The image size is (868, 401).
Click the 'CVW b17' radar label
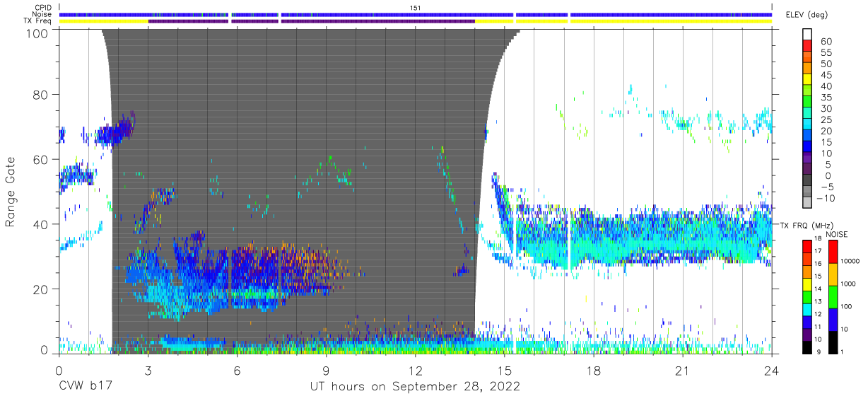(x=84, y=387)
